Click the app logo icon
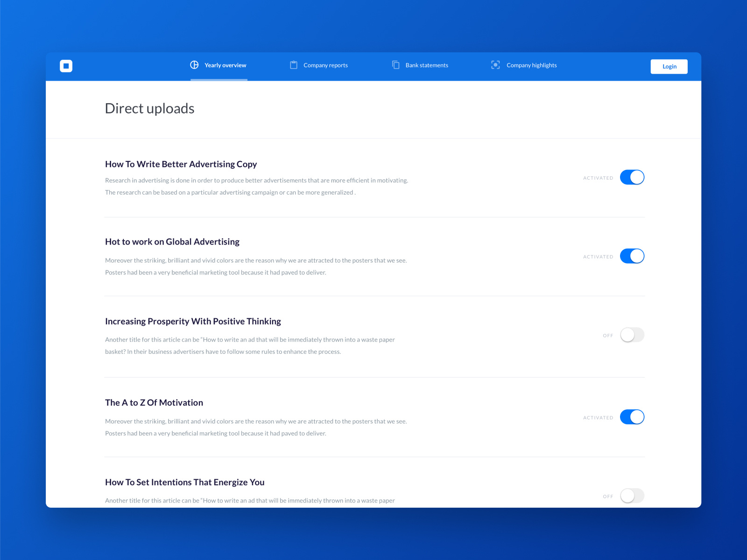Image resolution: width=747 pixels, height=560 pixels. (x=66, y=66)
